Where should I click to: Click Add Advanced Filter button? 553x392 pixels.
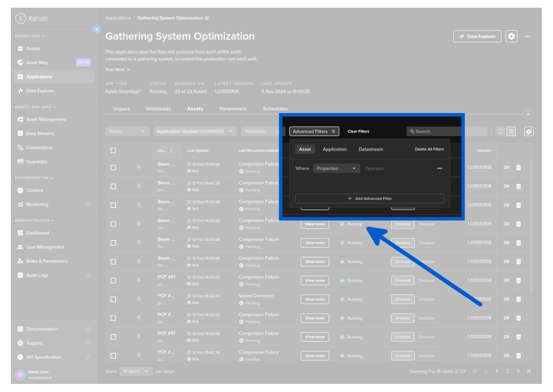(370, 198)
